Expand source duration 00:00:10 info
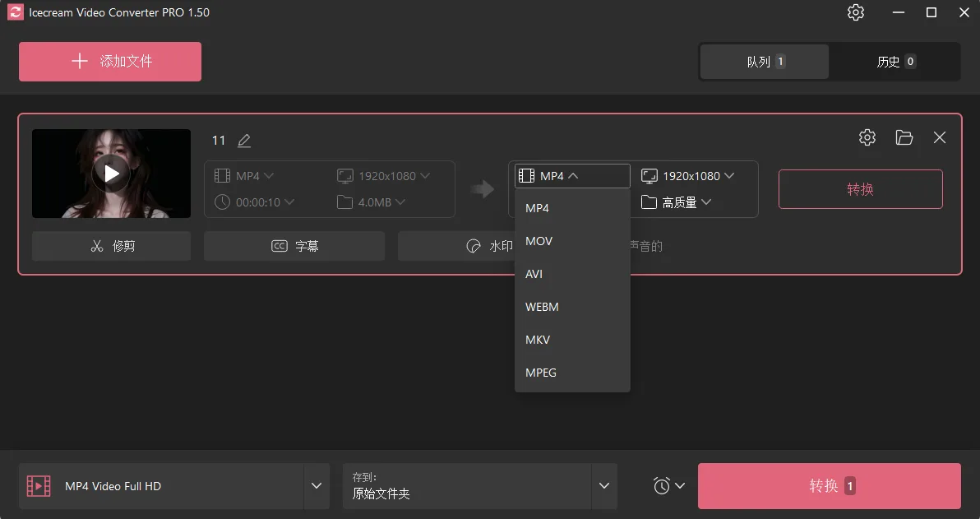 tap(254, 202)
